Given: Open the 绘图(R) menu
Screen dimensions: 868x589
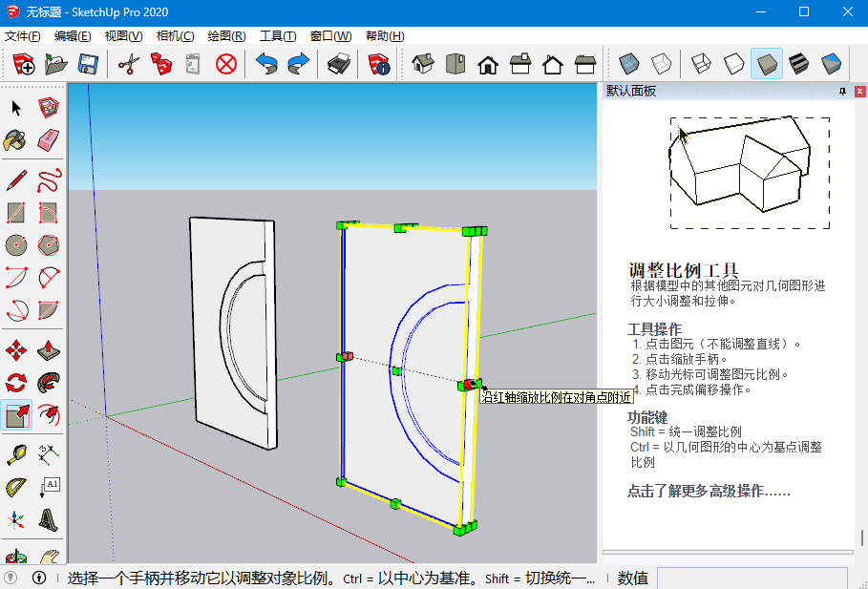Looking at the screenshot, I should coord(226,36).
